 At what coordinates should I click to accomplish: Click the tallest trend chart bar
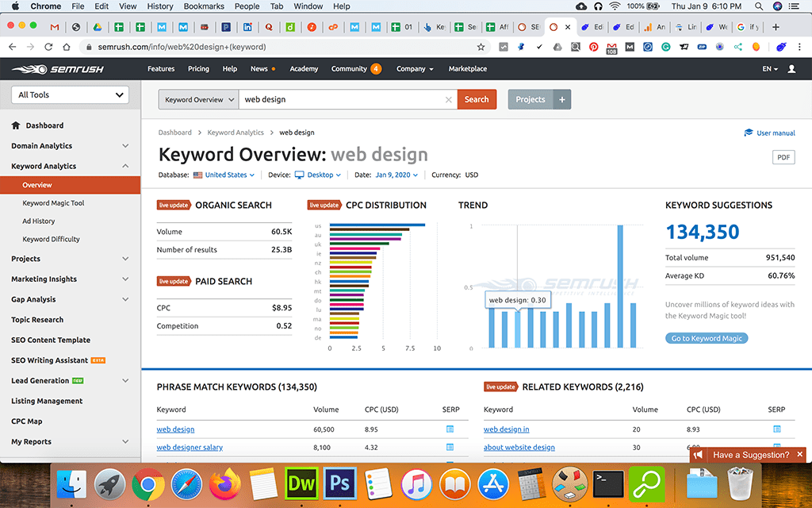point(620,286)
